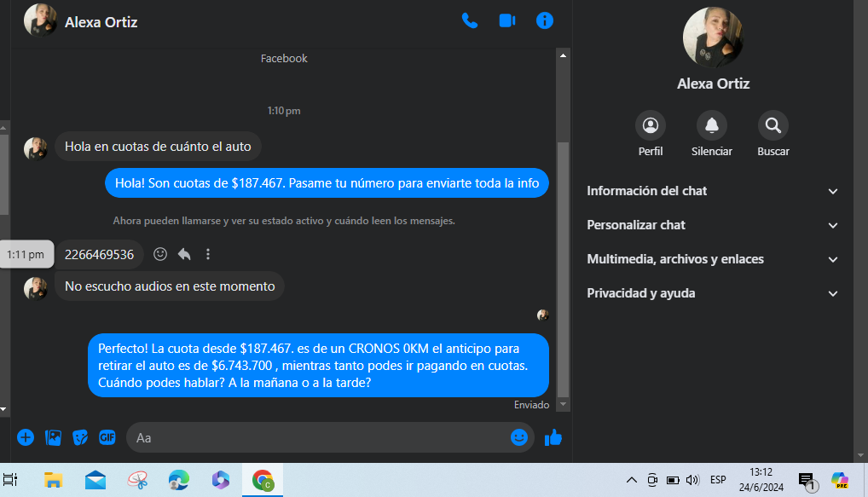Open the volume control in system tray
The image size is (868, 497).
692,480
